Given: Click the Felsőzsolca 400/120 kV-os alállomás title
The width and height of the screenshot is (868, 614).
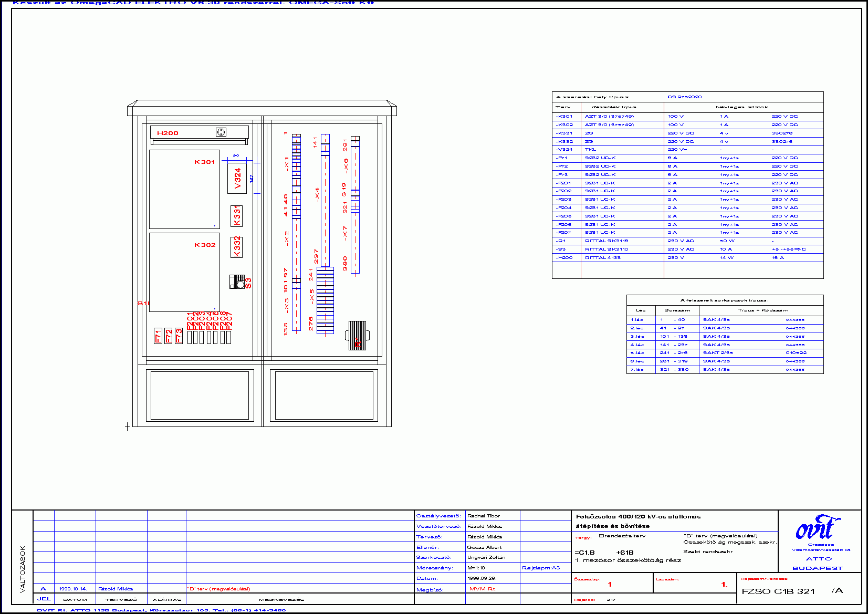Looking at the screenshot, I should click(x=638, y=517).
